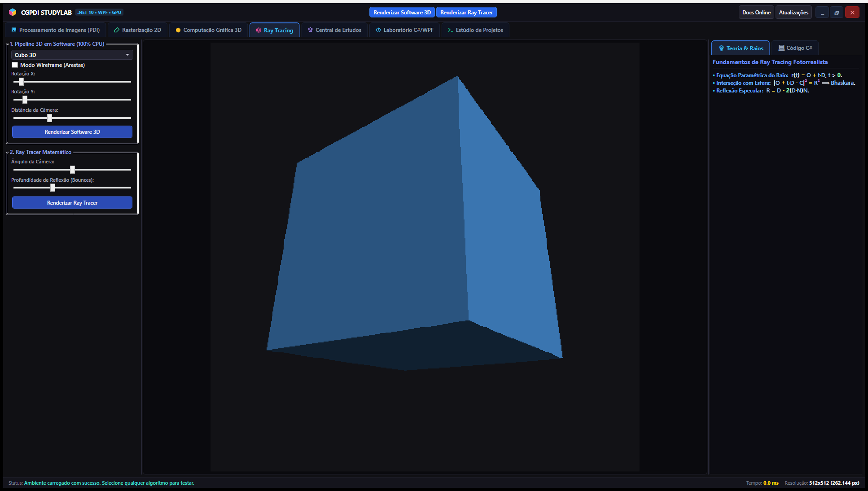Go to the Rasterização 2D tab
Viewport: 868px width, 491px height.
pyautogui.click(x=137, y=30)
